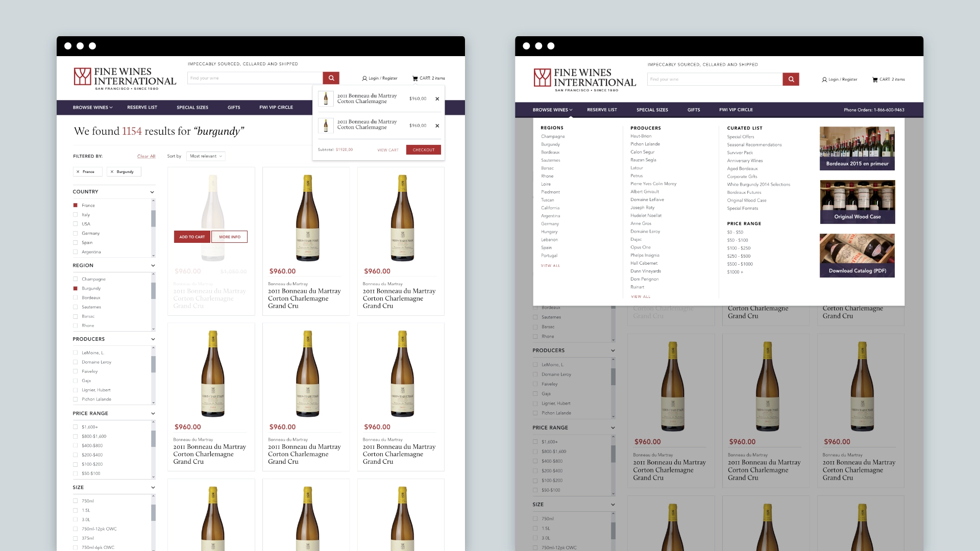
Task: Open RESERVE LIST in left window nav
Action: [x=142, y=108]
